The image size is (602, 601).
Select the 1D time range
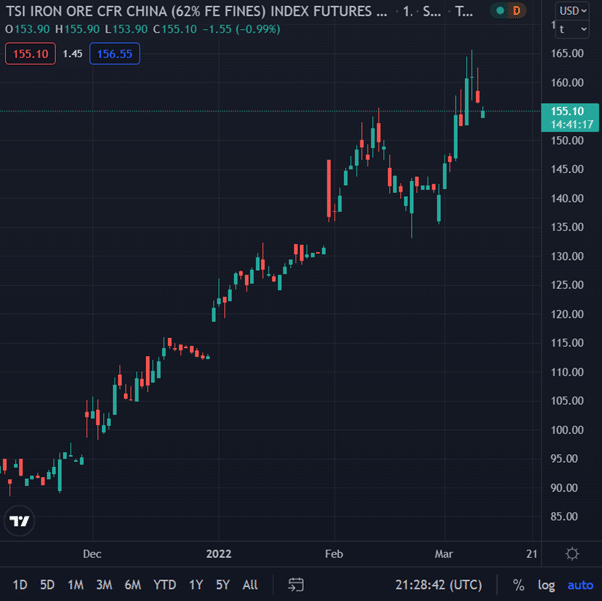(x=20, y=585)
